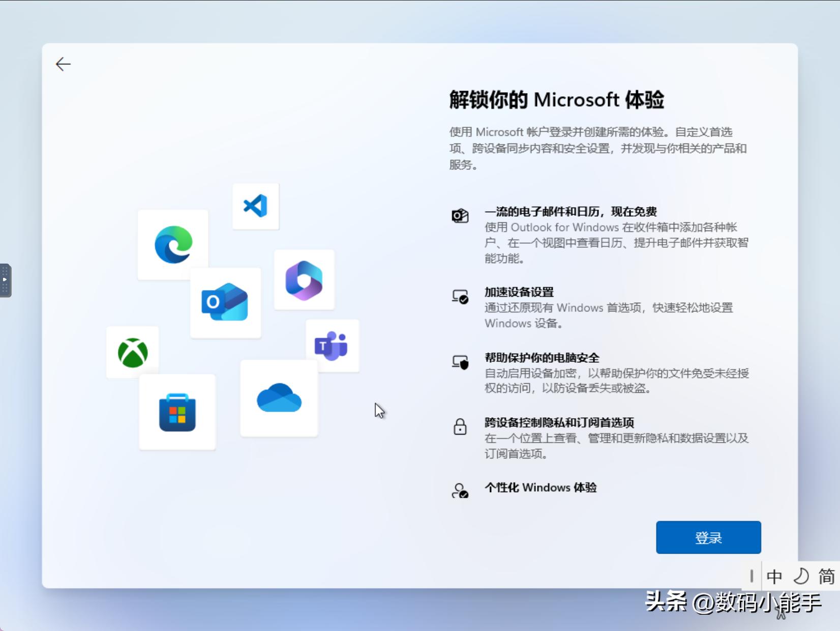Image resolution: width=840 pixels, height=631 pixels.
Task: Click the 解锁你的 Microsoft 体验 heading
Action: [x=556, y=100]
